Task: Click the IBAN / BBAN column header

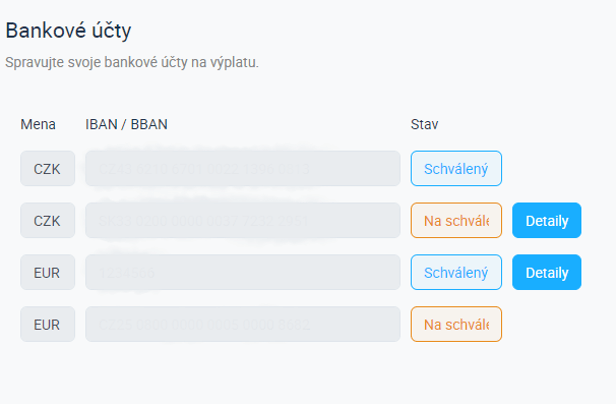Action: click(127, 124)
